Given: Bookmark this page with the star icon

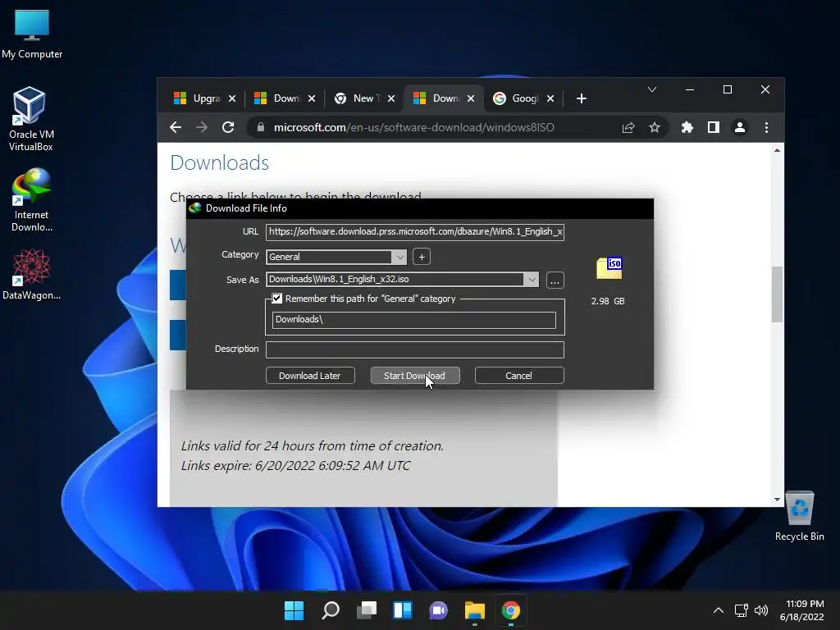Looking at the screenshot, I should pos(655,127).
